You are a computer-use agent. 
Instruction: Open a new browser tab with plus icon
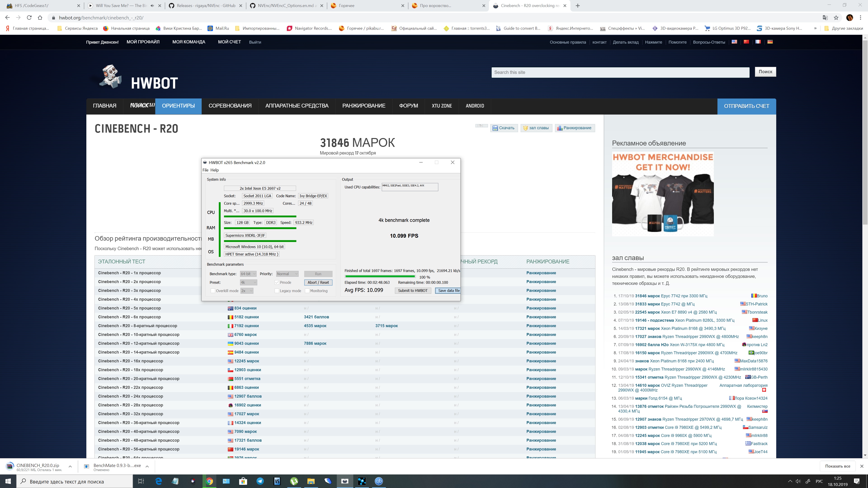point(578,5)
